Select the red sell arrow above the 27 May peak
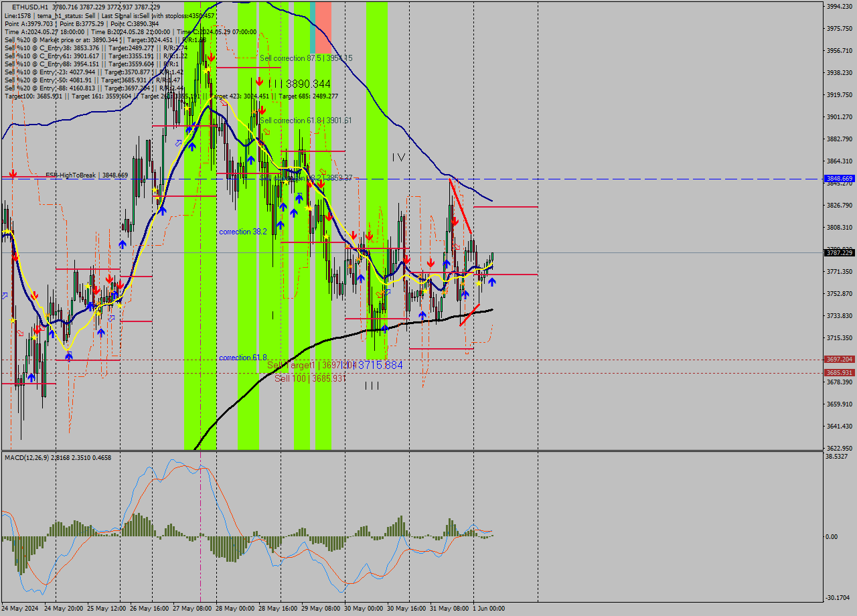The image size is (857, 616). 212,58
